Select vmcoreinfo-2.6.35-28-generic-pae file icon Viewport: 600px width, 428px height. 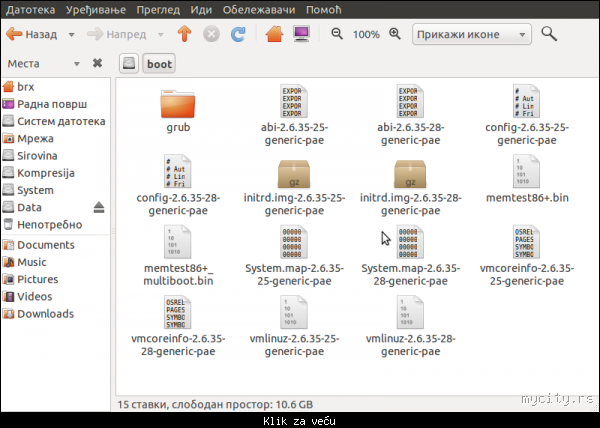pos(178,312)
